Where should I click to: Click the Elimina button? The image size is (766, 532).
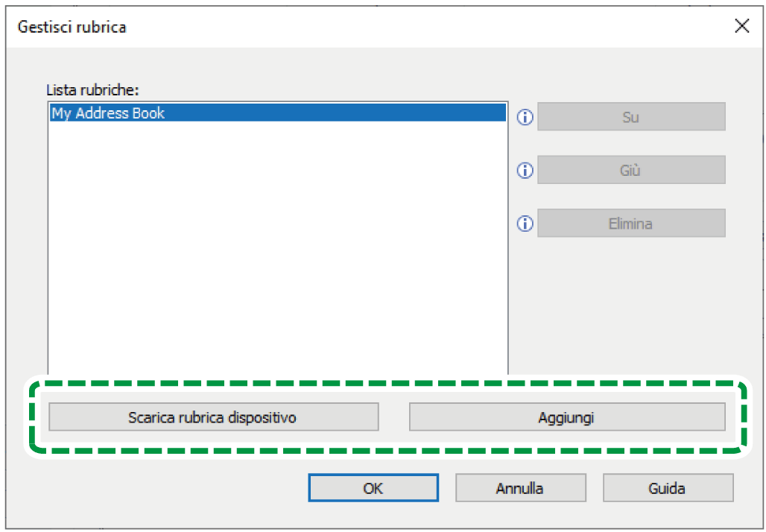tap(631, 224)
